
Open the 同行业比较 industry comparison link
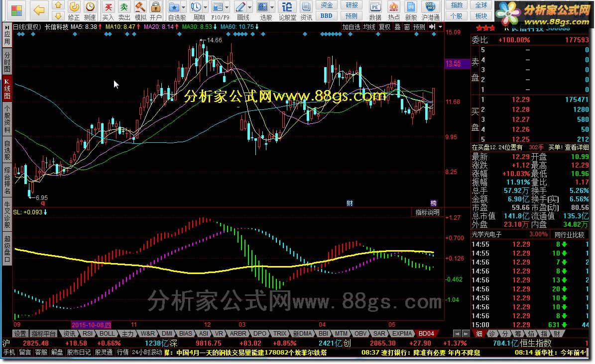click(x=569, y=235)
